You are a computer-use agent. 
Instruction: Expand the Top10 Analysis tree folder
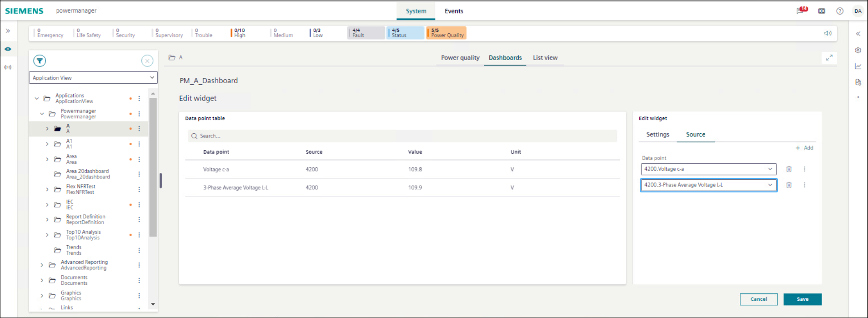[x=47, y=235]
